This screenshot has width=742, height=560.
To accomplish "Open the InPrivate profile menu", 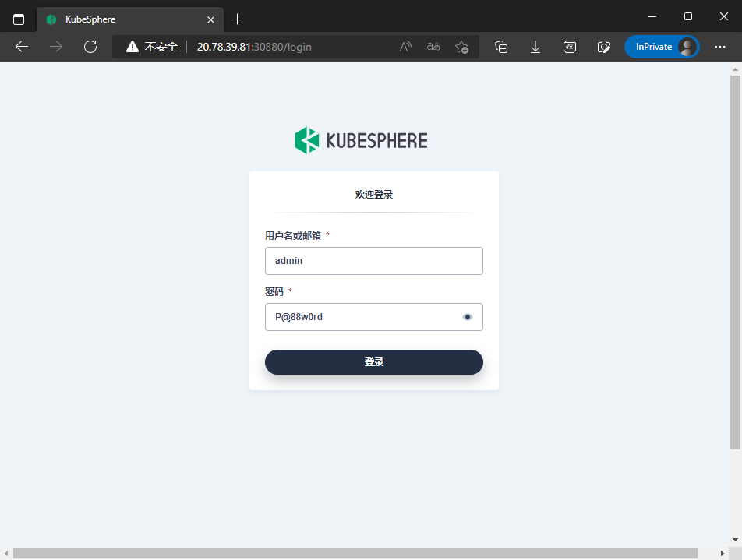I will click(662, 47).
